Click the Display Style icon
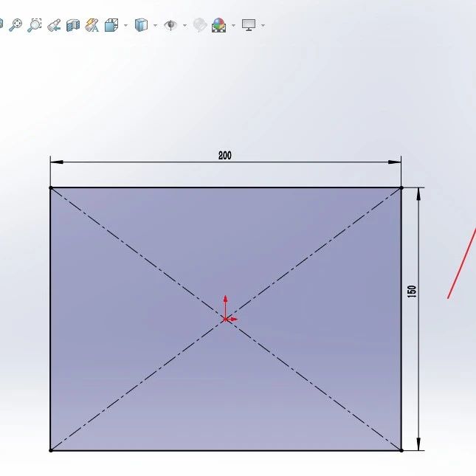 tap(141, 25)
